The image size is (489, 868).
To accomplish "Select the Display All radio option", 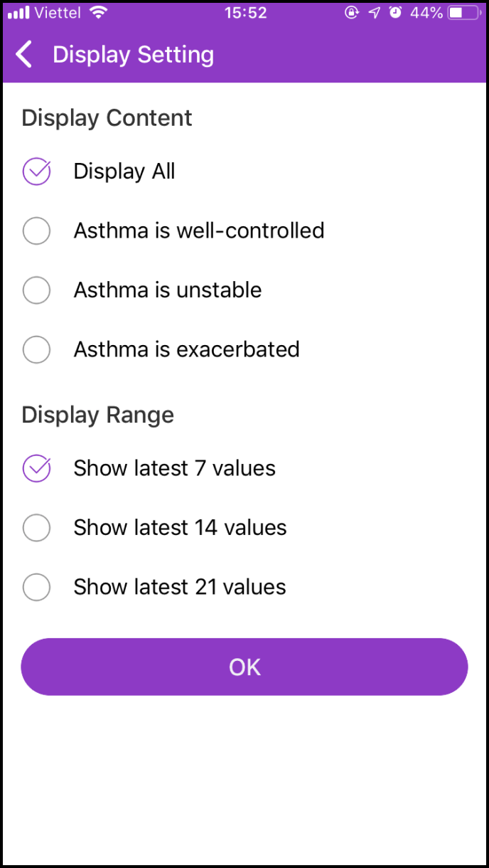I will 36,171.
